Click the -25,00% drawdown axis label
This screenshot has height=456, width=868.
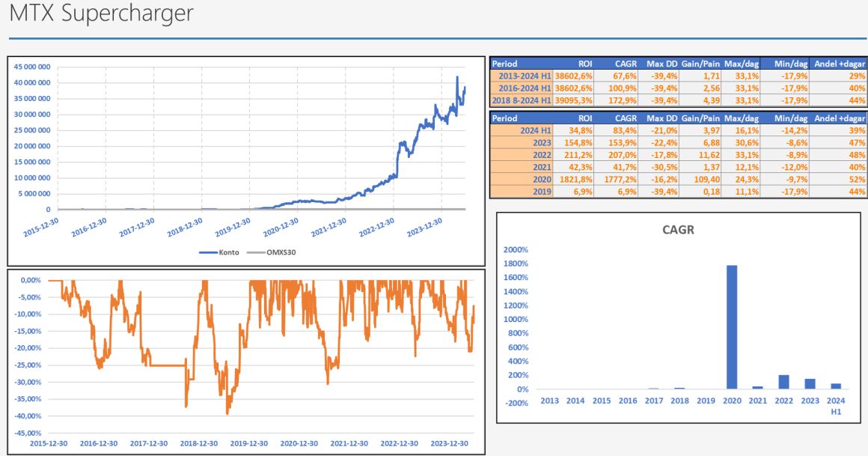point(28,365)
